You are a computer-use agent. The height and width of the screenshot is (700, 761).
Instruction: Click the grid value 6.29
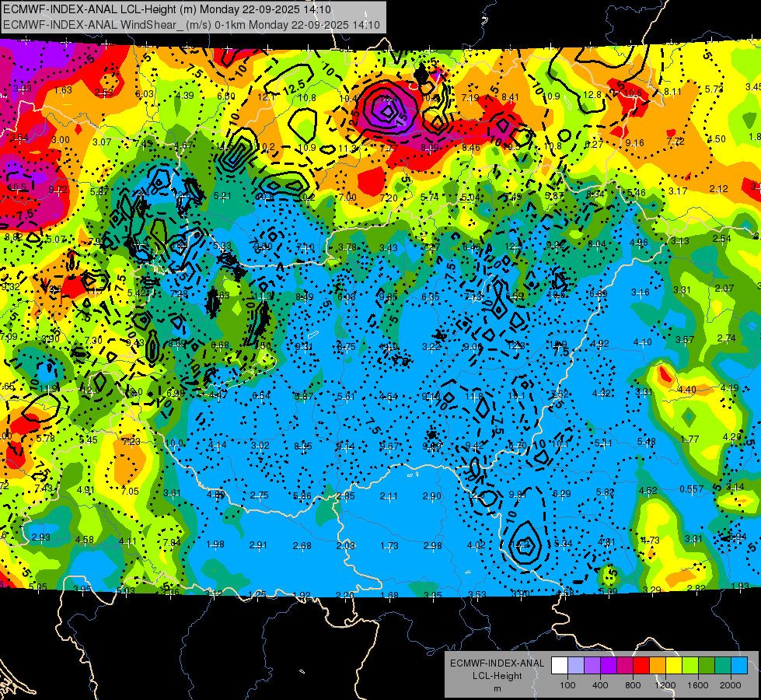562,494
